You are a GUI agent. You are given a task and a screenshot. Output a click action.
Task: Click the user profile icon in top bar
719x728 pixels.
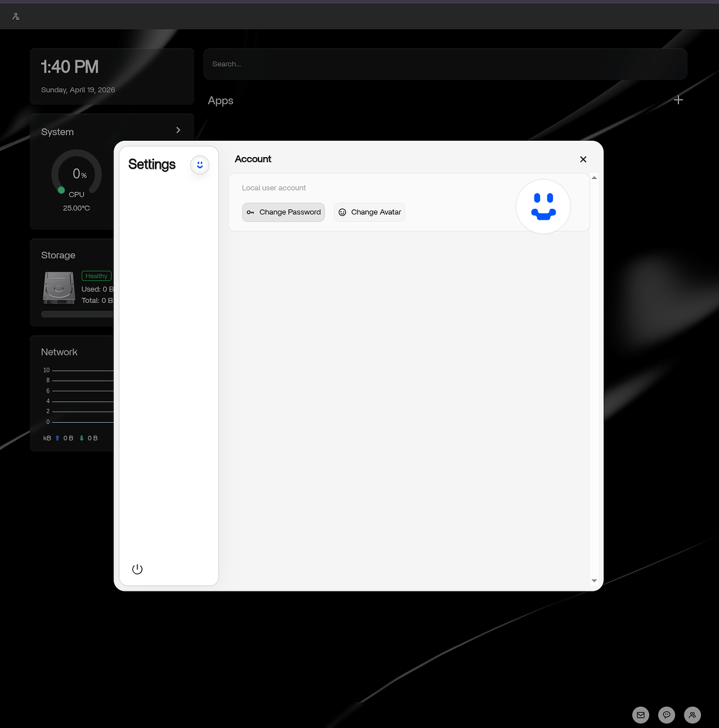click(15, 16)
